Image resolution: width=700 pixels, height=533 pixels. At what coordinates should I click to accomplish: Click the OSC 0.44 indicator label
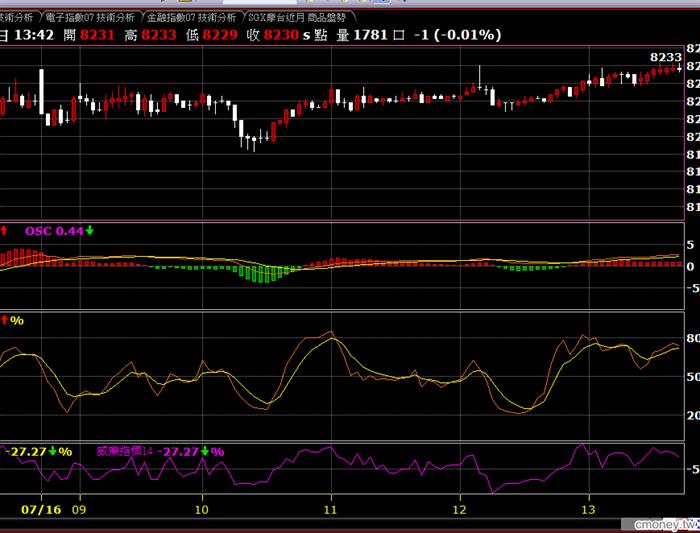(54, 231)
